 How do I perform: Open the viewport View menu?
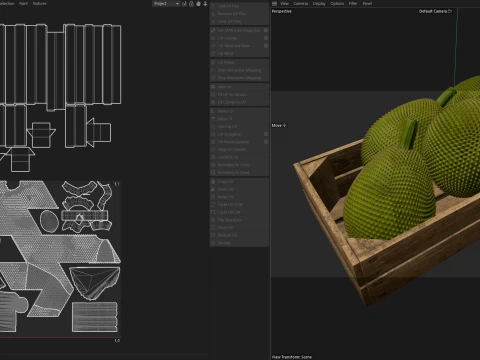(284, 3)
